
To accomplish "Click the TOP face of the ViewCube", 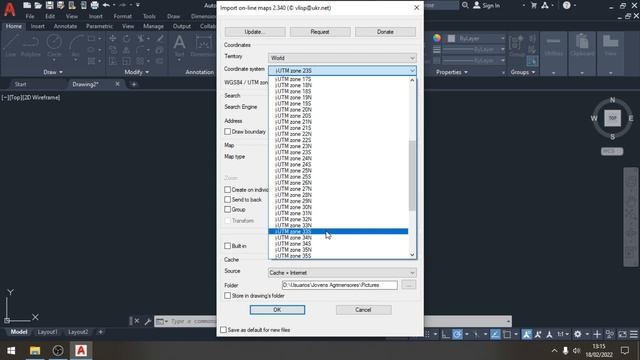I will pyautogui.click(x=612, y=118).
